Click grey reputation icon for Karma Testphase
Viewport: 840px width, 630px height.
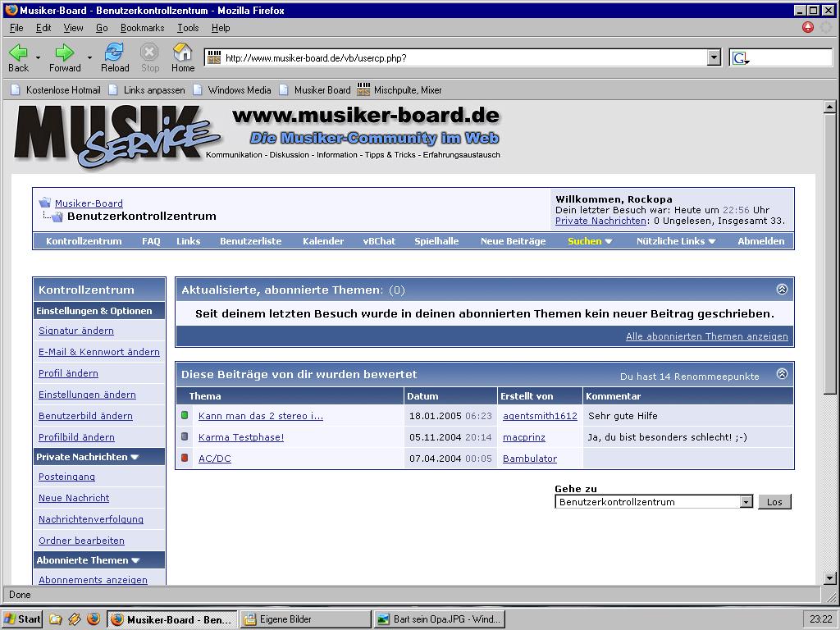pos(185,436)
